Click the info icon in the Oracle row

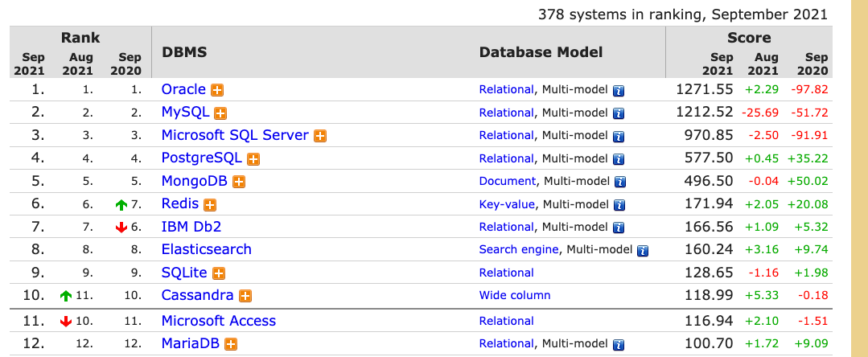pyautogui.click(x=619, y=91)
